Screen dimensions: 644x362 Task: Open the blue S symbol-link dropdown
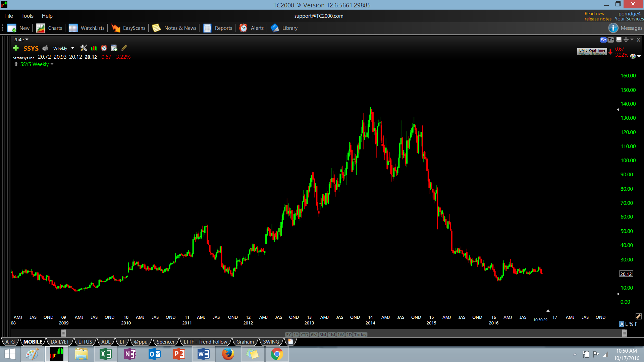[603, 40]
